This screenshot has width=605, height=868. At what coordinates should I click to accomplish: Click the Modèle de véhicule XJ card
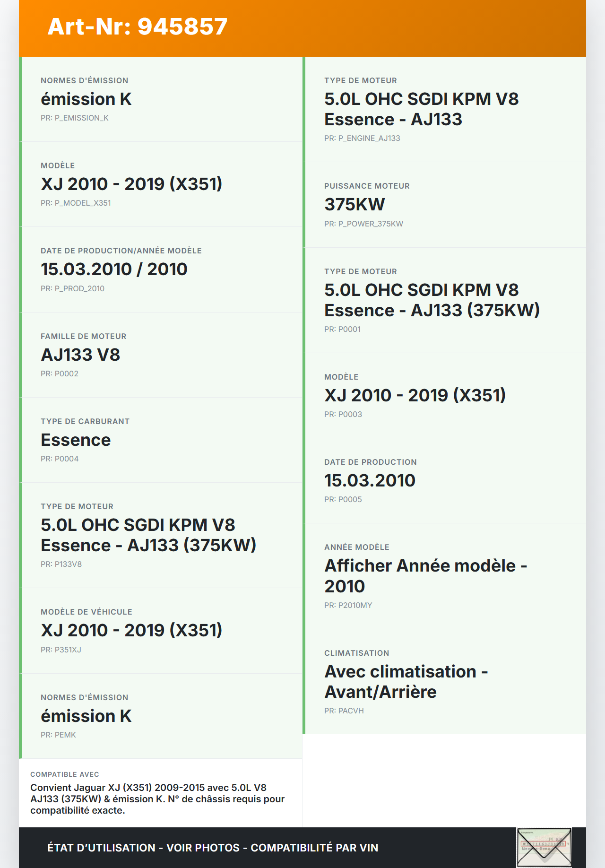pos(161,630)
